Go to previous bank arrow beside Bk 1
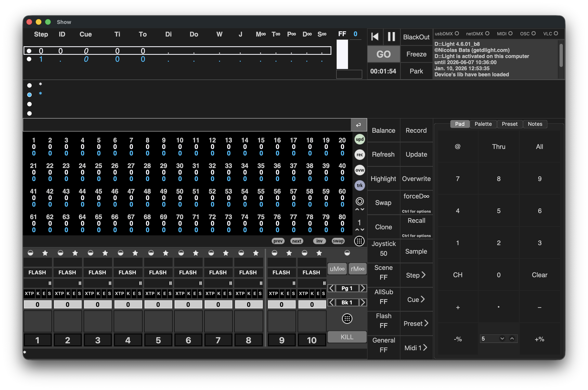This screenshot has height=390, width=588. [x=331, y=303]
